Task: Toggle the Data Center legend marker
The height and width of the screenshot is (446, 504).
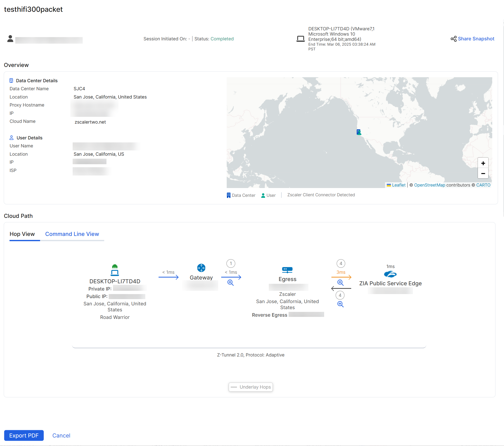Action: click(228, 195)
